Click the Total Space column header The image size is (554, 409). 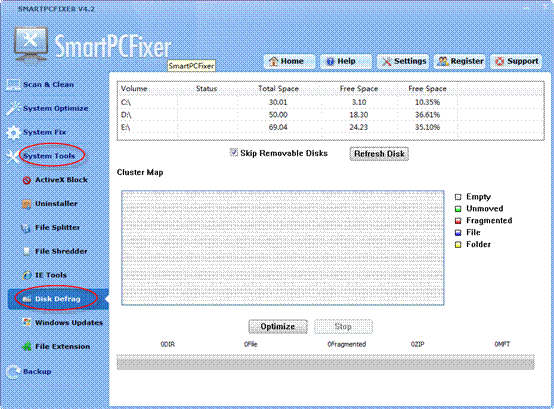(x=278, y=89)
